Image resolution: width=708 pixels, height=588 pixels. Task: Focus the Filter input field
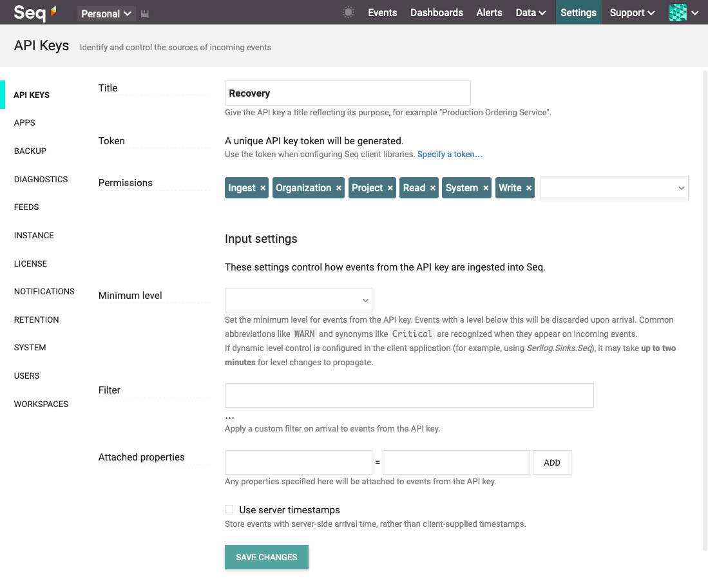pyautogui.click(x=409, y=395)
